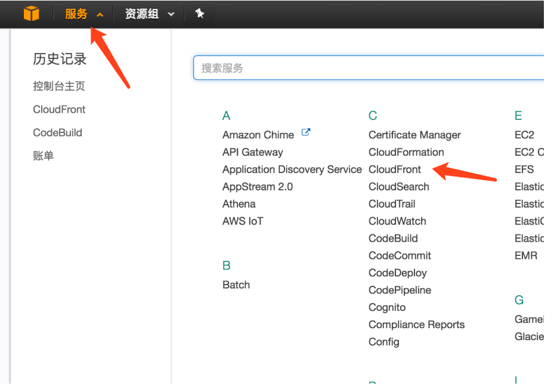Open CloudTrail service
This screenshot has height=392, width=560.
click(x=392, y=204)
